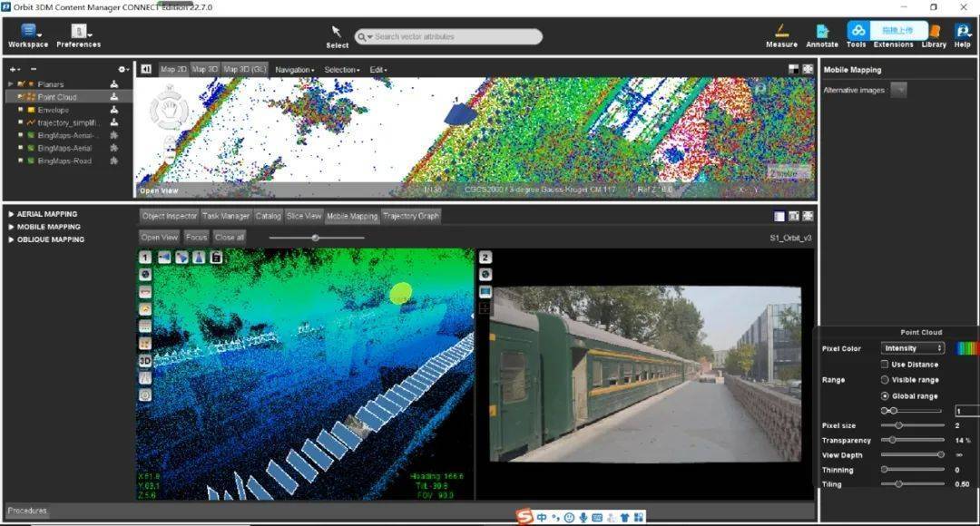This screenshot has width=980, height=526.
Task: Click the view number 1 icon
Action: point(145,258)
